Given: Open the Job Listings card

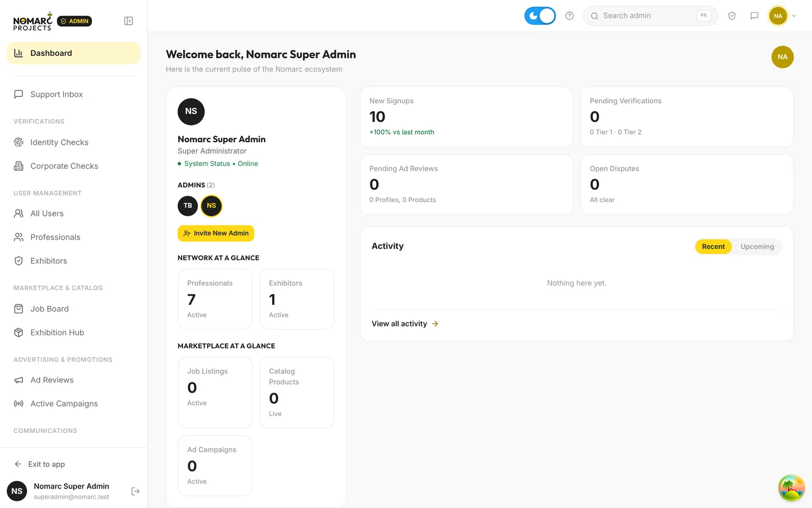Looking at the screenshot, I should tap(215, 393).
